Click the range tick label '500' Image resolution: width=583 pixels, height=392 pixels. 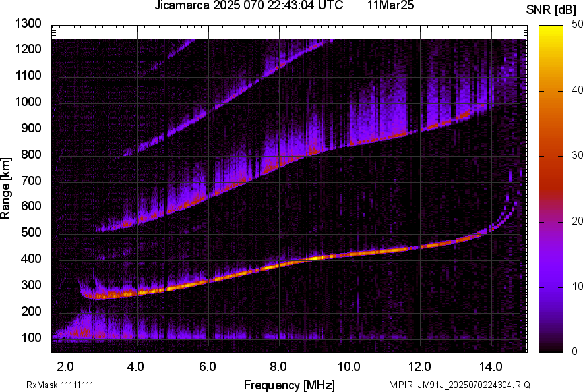coord(31,233)
